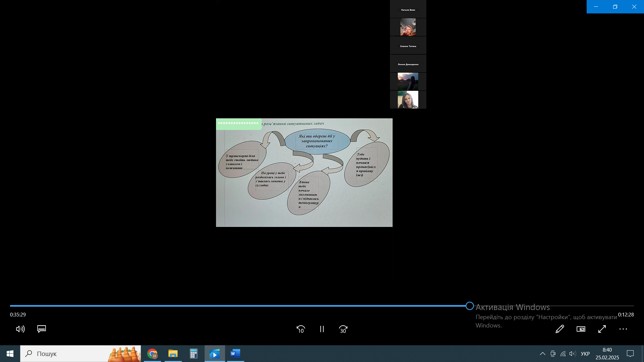Open the notification center
The width and height of the screenshot is (644, 362).
(x=630, y=354)
